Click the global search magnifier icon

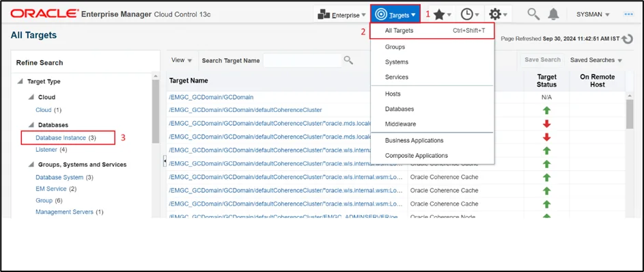[x=533, y=14]
